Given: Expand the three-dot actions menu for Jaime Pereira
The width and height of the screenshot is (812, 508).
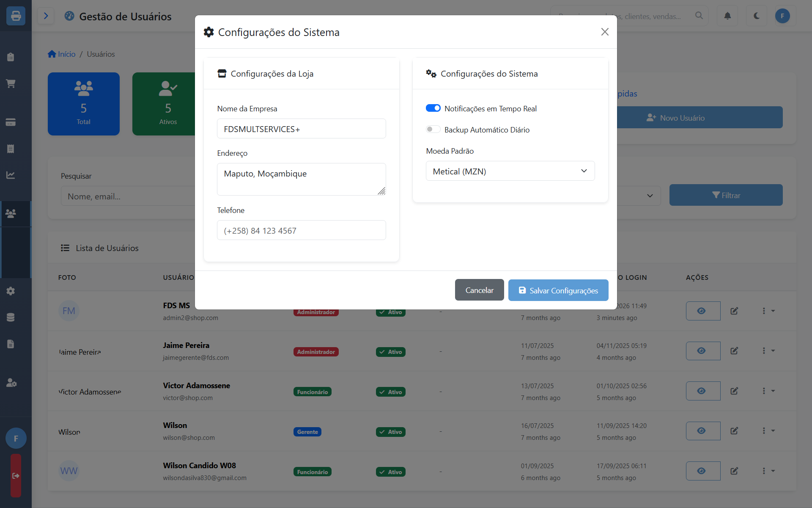Looking at the screenshot, I should pos(764,351).
